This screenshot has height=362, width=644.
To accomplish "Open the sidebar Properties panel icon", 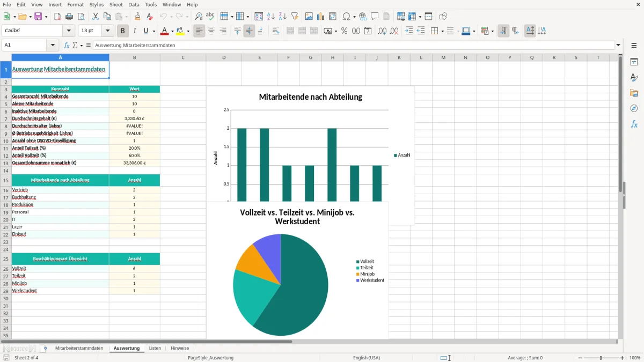I will (x=634, y=62).
